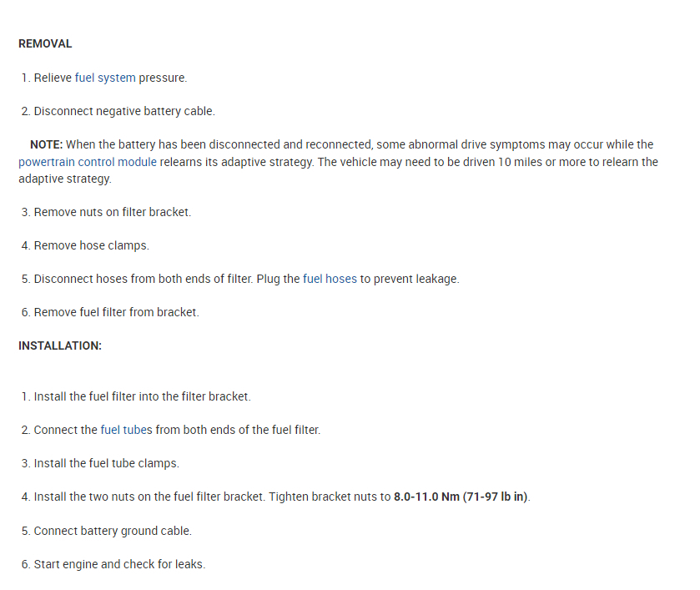Click the "fuel tubes" link
The height and width of the screenshot is (590, 700).
(x=127, y=430)
